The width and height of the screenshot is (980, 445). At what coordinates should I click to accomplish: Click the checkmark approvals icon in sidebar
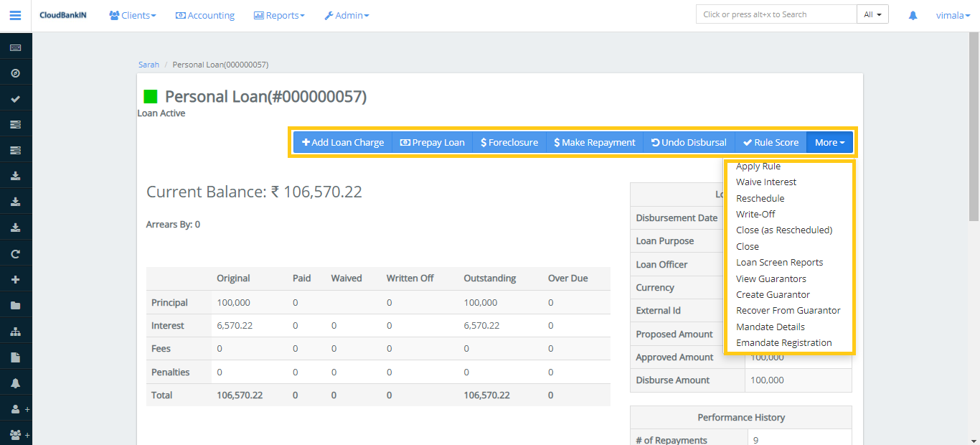pos(15,98)
